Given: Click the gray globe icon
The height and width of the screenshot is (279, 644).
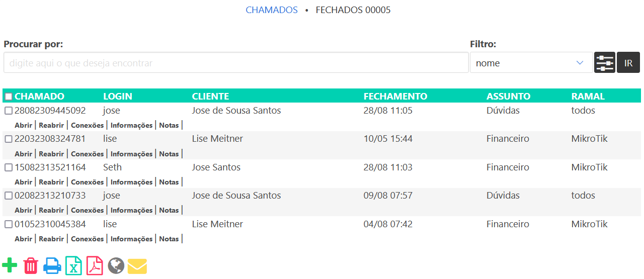Looking at the screenshot, I should (x=116, y=265).
